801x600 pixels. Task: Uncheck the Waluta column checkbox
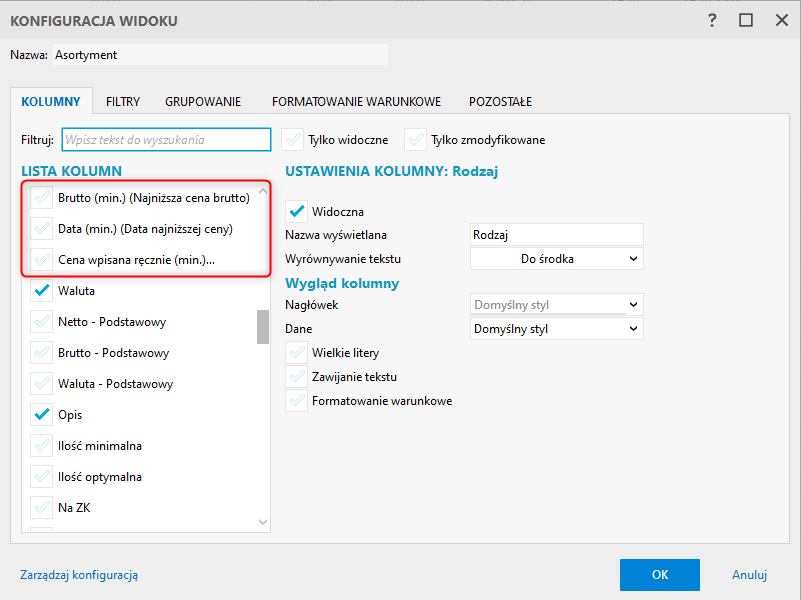tap(41, 291)
